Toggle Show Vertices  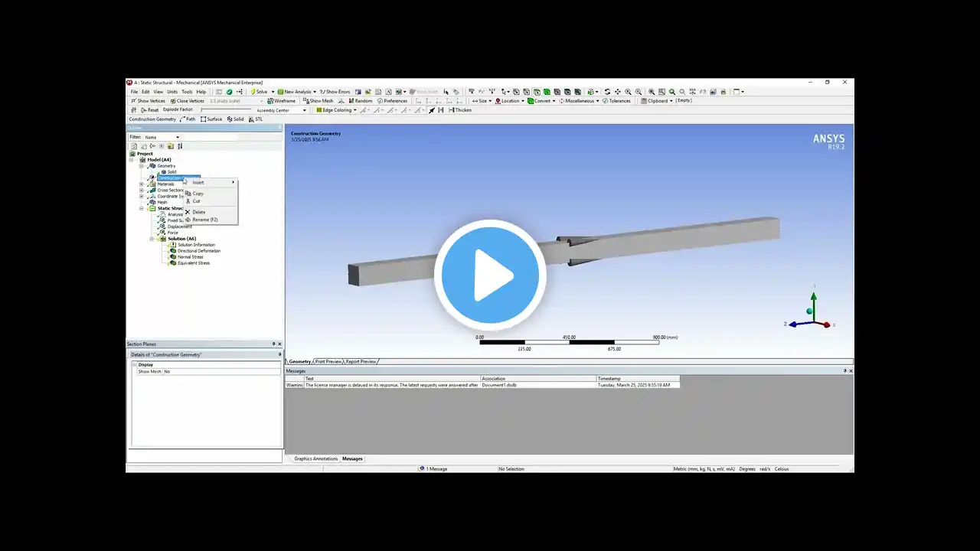tap(149, 101)
